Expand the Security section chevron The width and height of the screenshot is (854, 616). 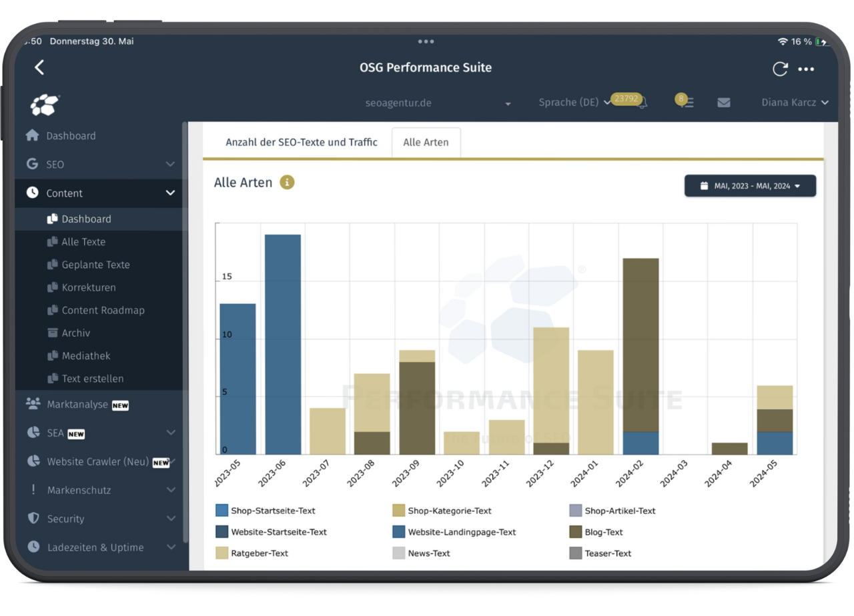pyautogui.click(x=170, y=519)
